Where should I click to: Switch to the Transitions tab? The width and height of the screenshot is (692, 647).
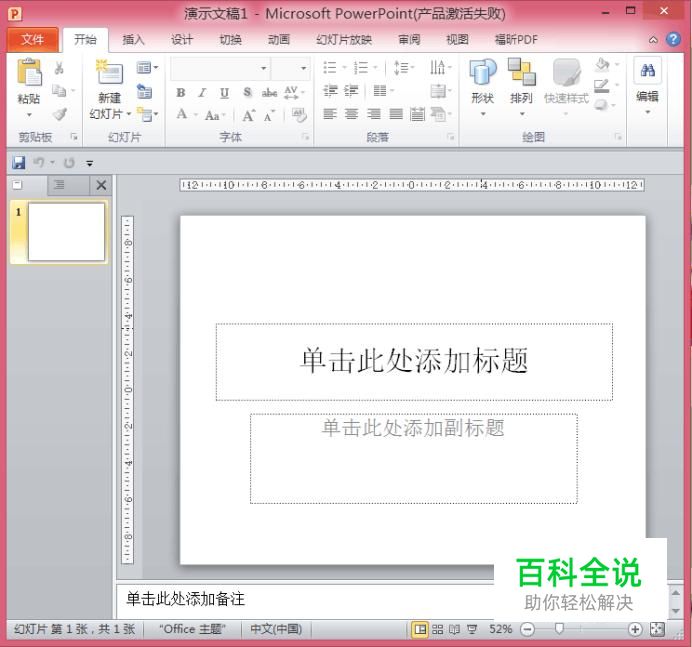[230, 40]
